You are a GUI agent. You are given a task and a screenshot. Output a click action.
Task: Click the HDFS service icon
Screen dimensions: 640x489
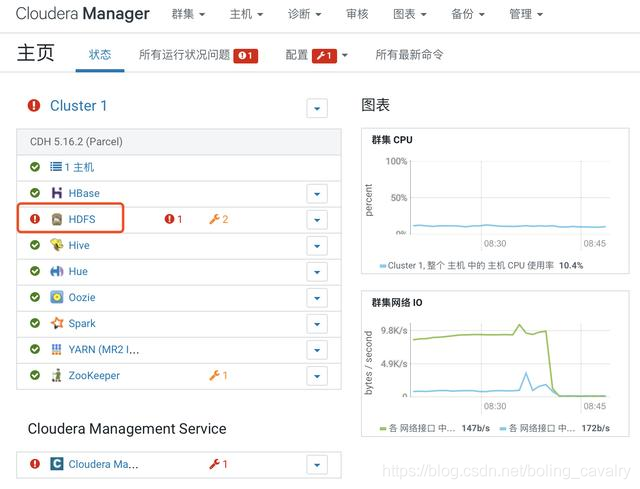[57, 219]
